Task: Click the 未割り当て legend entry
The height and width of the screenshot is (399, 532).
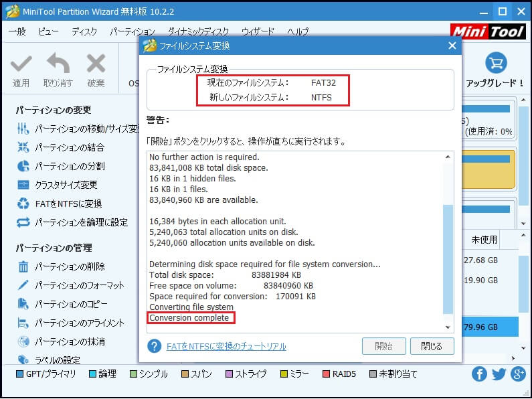Action: tap(393, 374)
